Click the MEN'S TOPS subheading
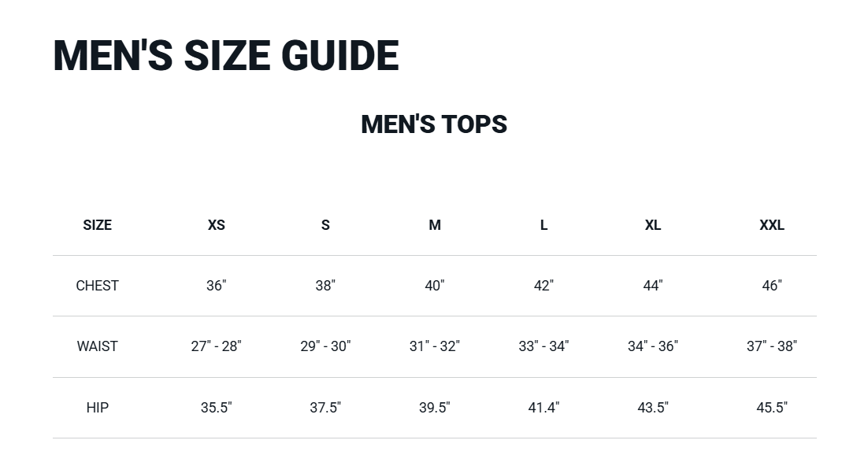 (x=434, y=124)
